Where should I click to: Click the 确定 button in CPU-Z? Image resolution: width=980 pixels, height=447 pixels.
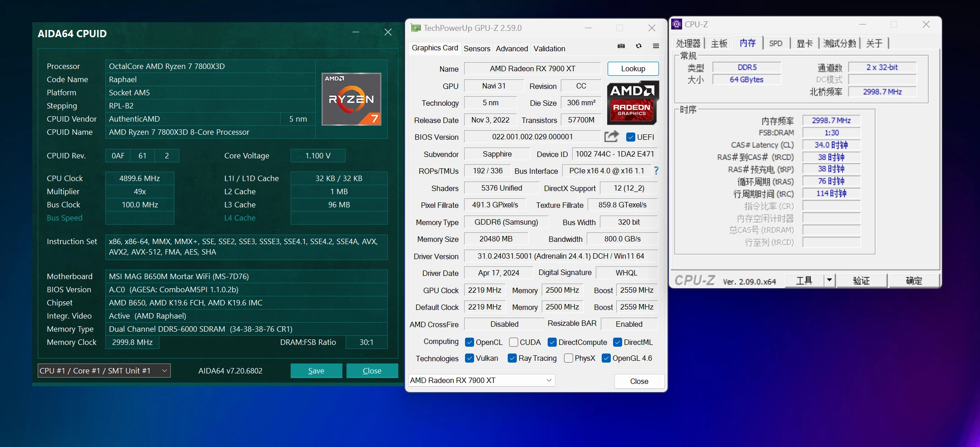tap(914, 280)
